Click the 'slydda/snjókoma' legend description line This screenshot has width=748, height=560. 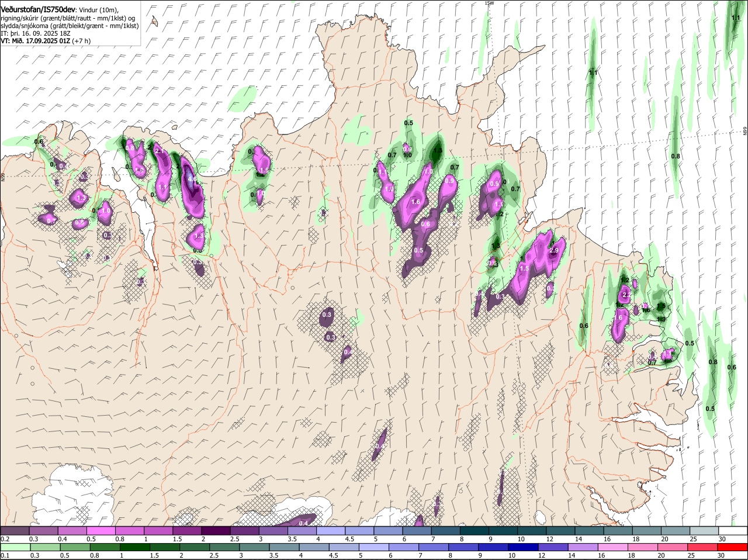(70, 26)
